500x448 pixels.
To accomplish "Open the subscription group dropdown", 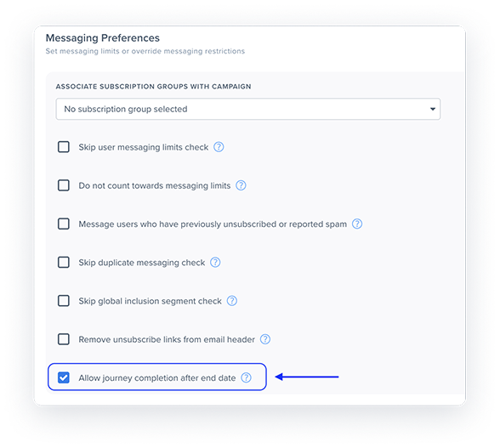I will click(248, 109).
